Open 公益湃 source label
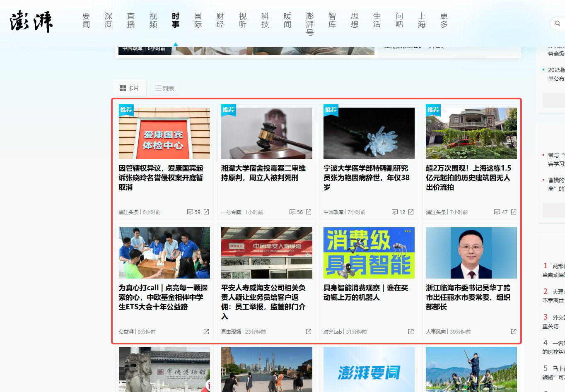Screen dimensions: 565x392 click(x=126, y=332)
